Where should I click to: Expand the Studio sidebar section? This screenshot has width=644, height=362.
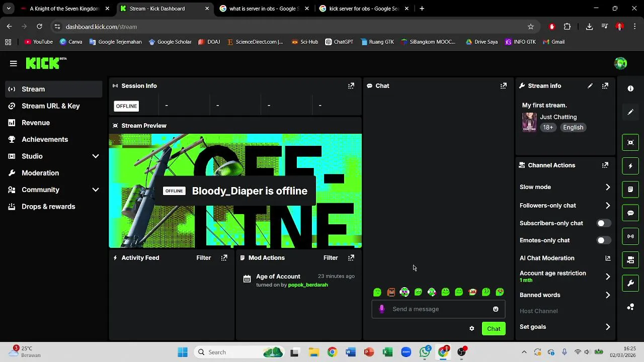pyautogui.click(x=96, y=156)
